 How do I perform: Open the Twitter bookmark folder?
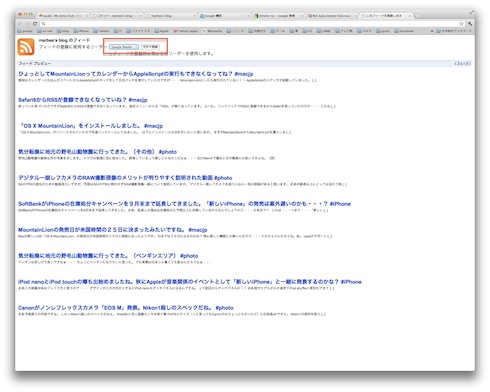click(x=101, y=31)
